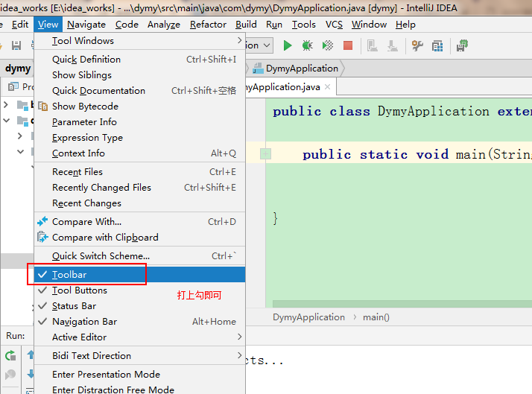Open the Code menu

click(127, 25)
